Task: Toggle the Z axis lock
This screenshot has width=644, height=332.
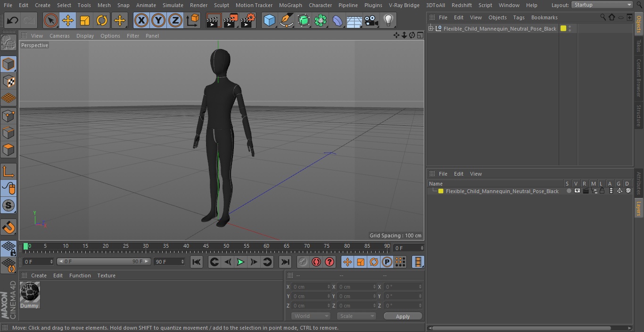Action: pyautogui.click(x=175, y=20)
